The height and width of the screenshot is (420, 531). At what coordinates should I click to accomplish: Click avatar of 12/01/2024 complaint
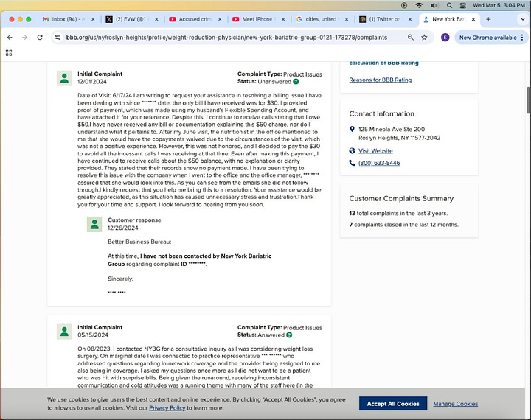click(64, 78)
